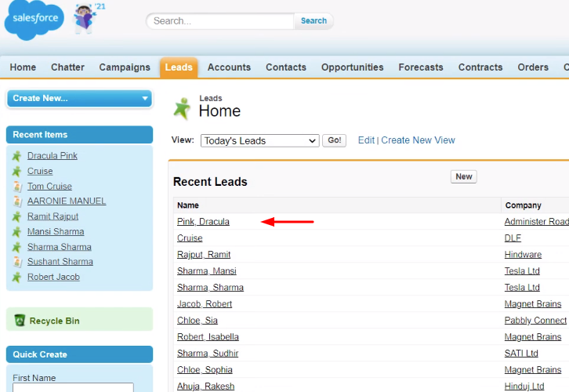Click contact icon beside AARONIE MANUEL
The width and height of the screenshot is (569, 392).
coord(17,201)
